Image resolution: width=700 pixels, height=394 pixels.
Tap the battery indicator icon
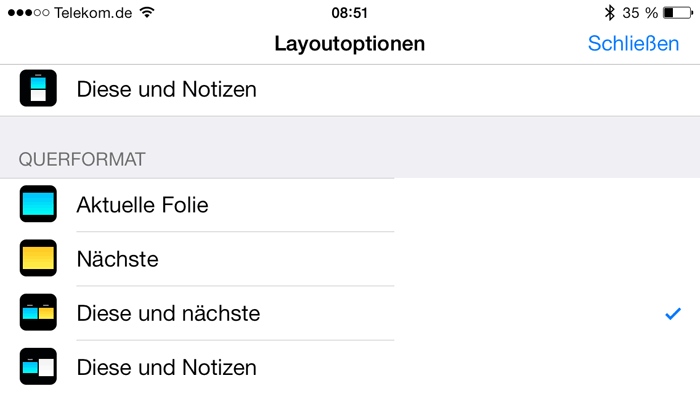(678, 12)
